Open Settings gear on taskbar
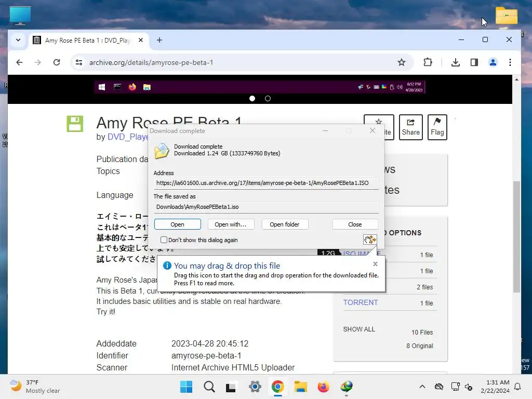 tap(255, 387)
